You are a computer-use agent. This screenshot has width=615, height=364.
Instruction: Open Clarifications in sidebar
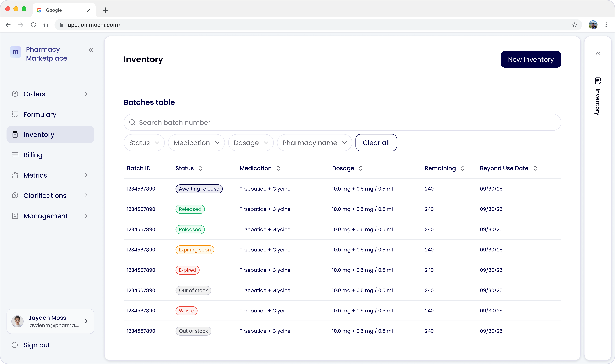[x=50, y=196]
